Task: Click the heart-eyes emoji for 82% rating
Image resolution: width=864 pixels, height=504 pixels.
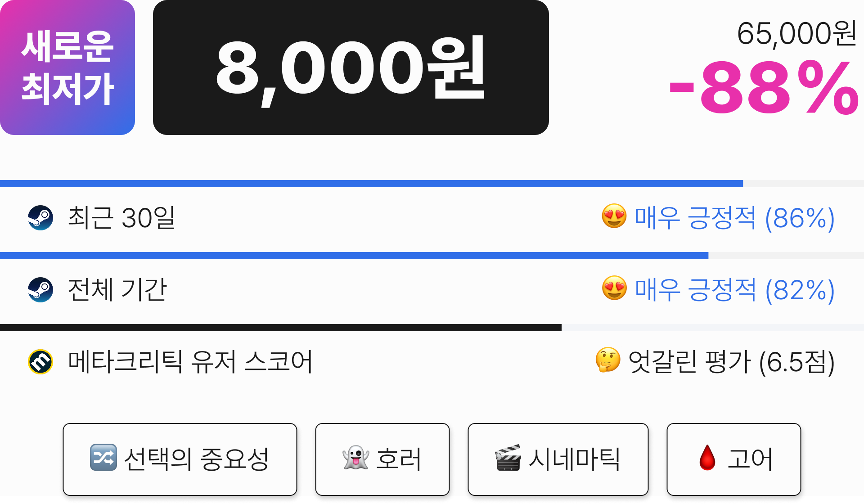Action: [x=614, y=288]
